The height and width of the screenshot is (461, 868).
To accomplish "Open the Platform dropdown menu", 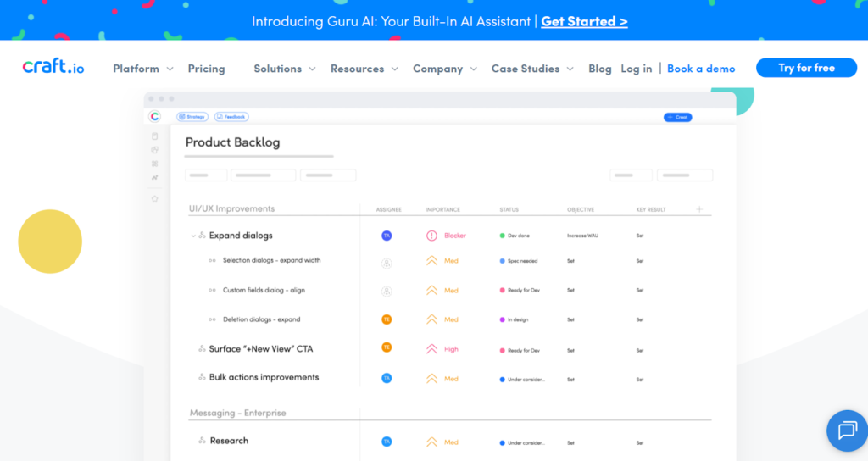I will pos(142,69).
